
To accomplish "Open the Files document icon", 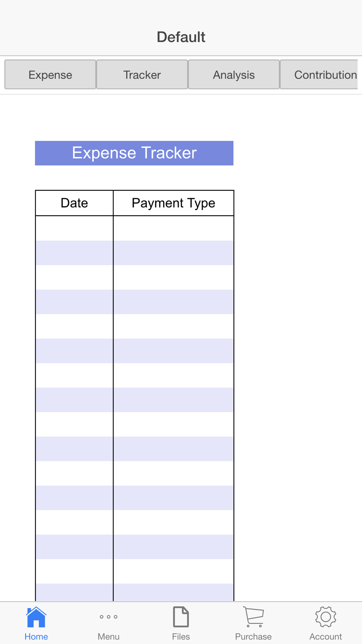I will pyautogui.click(x=181, y=617).
